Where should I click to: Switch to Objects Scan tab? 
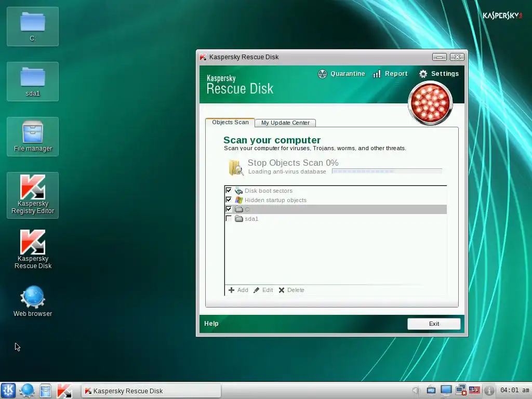(x=230, y=123)
